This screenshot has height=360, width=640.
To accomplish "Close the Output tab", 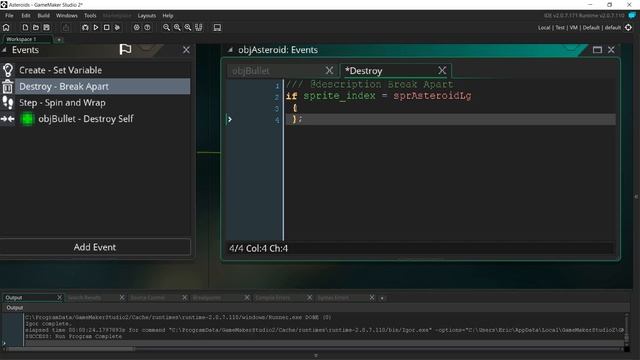I will click(x=59, y=298).
